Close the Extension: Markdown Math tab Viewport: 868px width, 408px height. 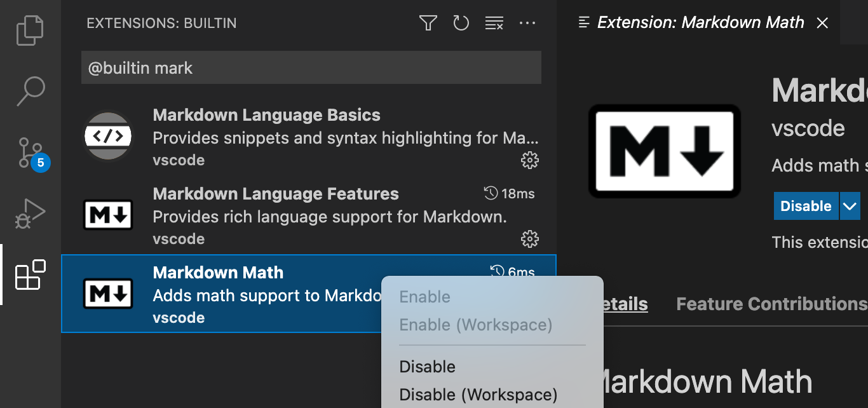(822, 23)
